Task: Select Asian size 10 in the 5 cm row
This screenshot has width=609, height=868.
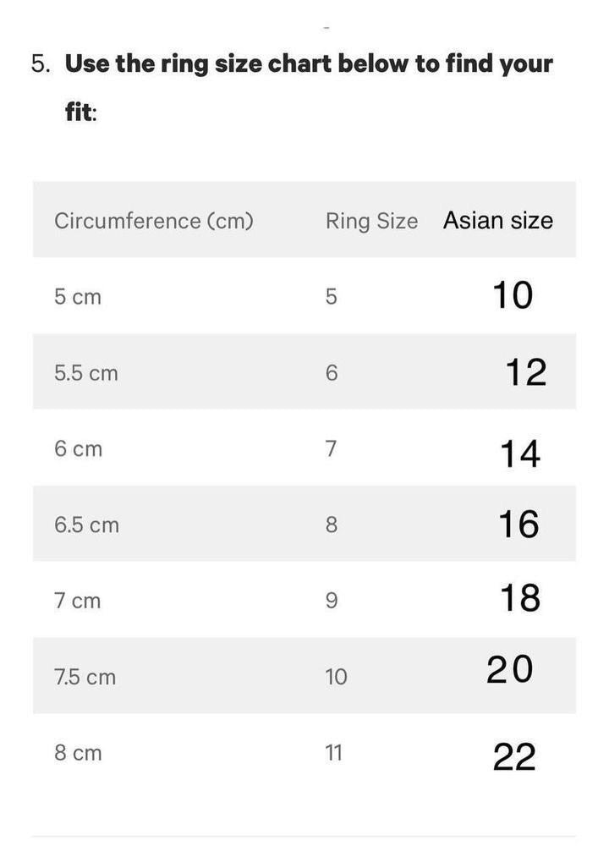Action: point(513,295)
